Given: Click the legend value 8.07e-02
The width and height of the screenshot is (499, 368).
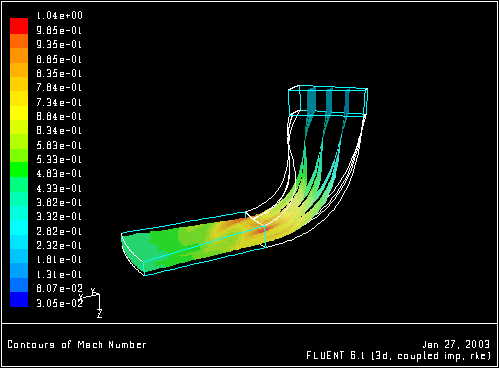Looking at the screenshot, I should 59,288.
